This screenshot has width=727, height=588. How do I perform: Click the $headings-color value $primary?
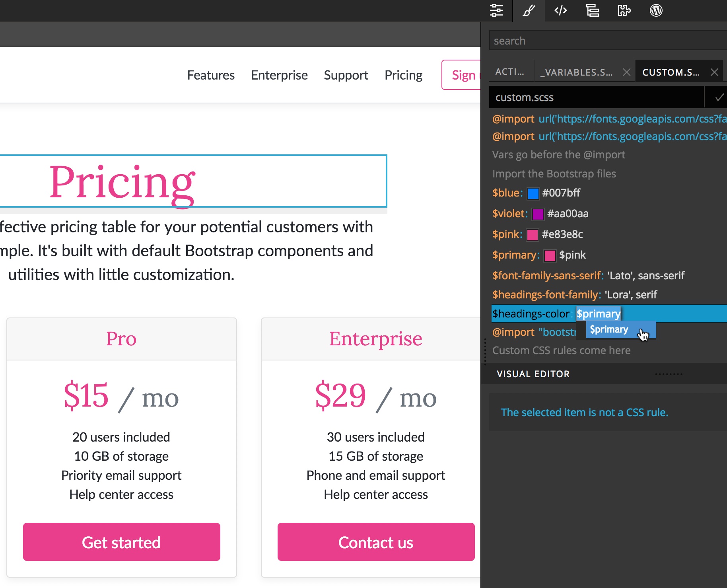coord(599,313)
